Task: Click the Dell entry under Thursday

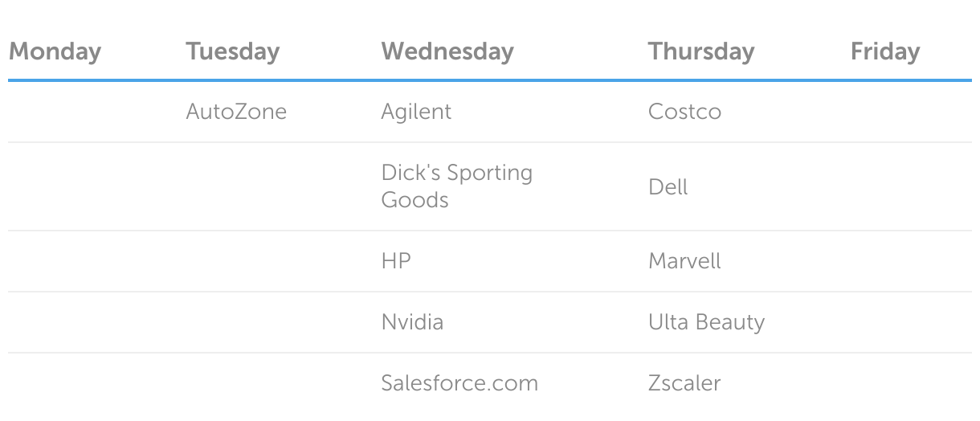Action: pyautogui.click(x=668, y=187)
